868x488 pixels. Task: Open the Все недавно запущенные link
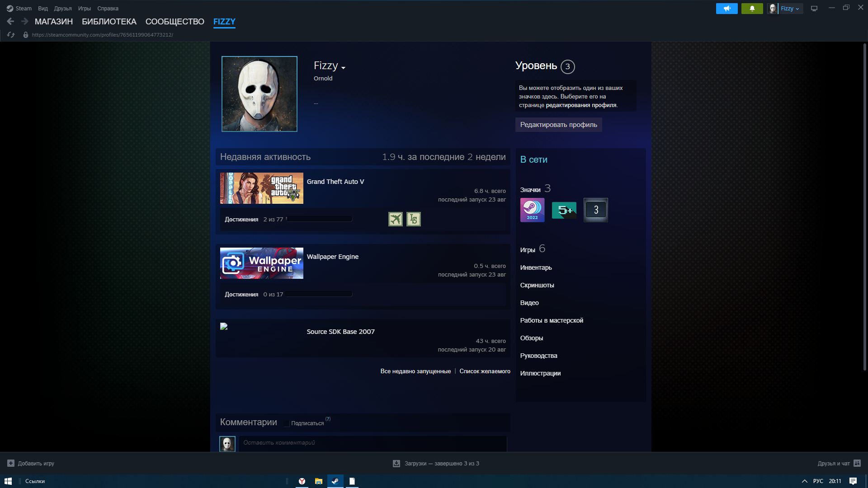click(x=415, y=371)
